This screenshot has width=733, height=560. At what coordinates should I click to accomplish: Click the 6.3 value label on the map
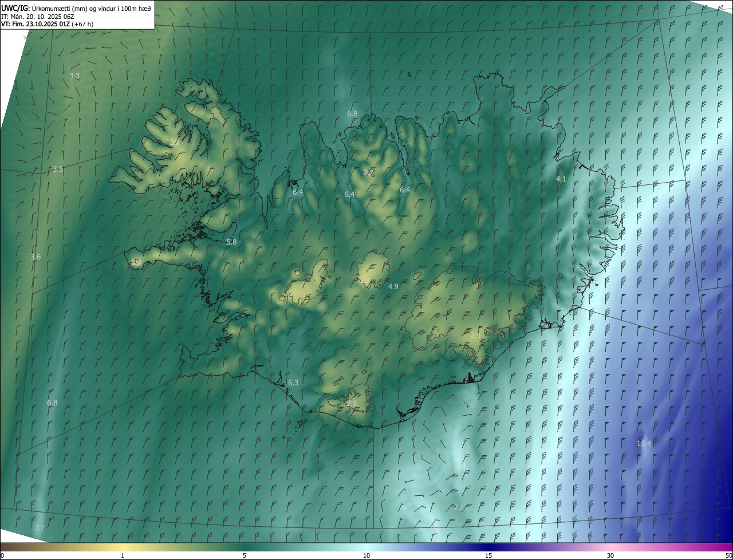click(293, 382)
